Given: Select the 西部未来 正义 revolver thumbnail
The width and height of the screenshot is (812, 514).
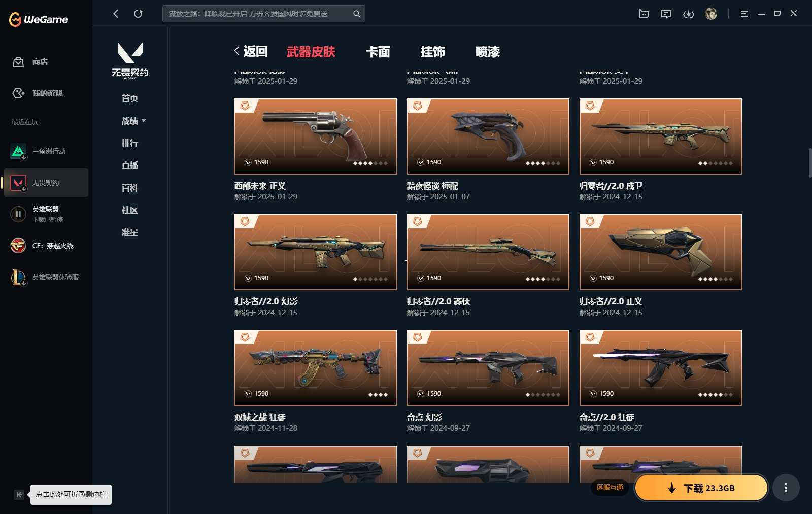Looking at the screenshot, I should pos(316,136).
